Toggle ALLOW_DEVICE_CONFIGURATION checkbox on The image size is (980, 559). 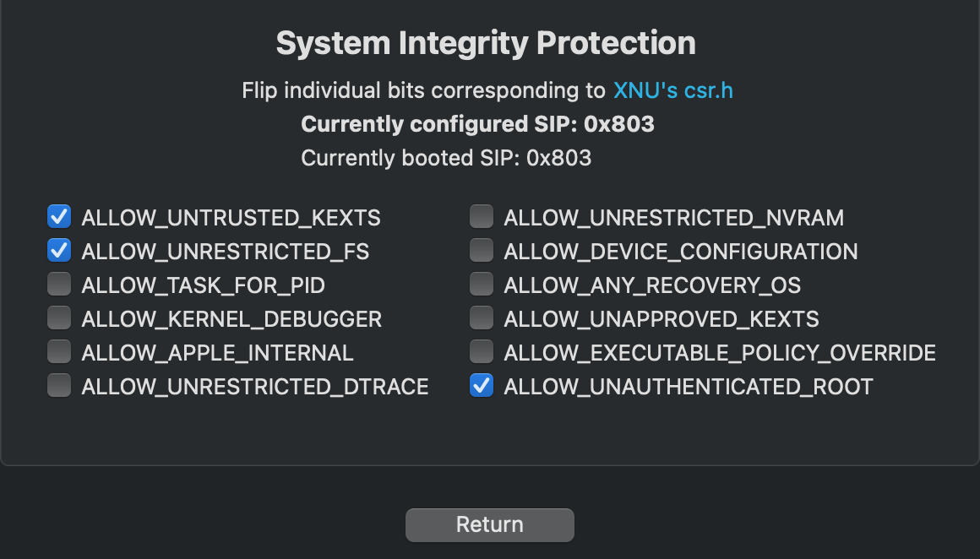(482, 251)
